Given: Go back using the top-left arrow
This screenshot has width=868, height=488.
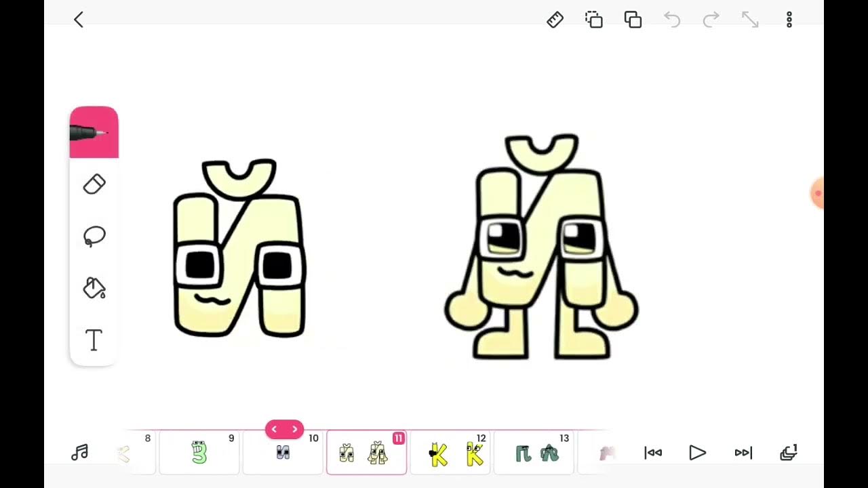Looking at the screenshot, I should [x=79, y=20].
